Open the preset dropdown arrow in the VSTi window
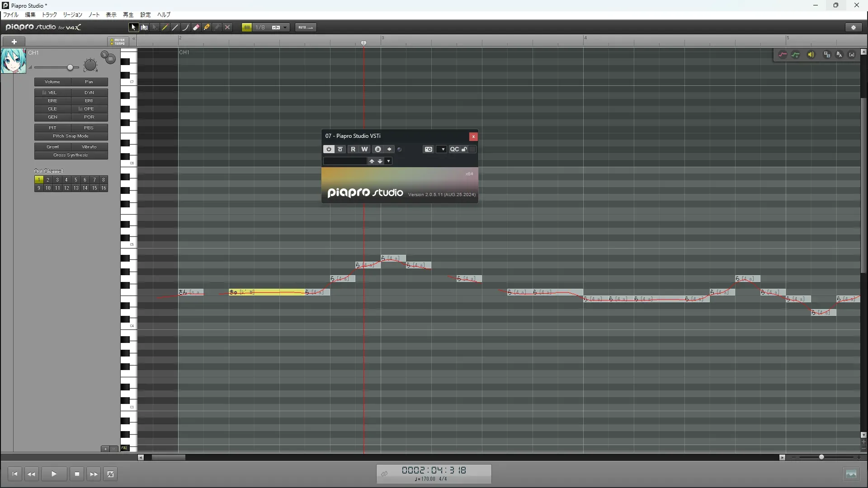The image size is (868, 488). [x=388, y=161]
